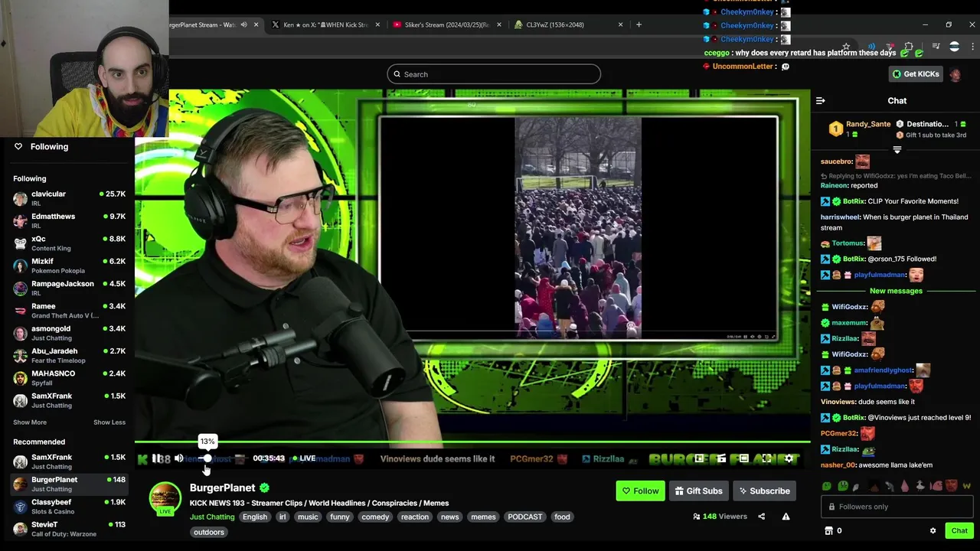Share the stream using the share icon
This screenshot has height=551, width=980.
[x=761, y=517]
